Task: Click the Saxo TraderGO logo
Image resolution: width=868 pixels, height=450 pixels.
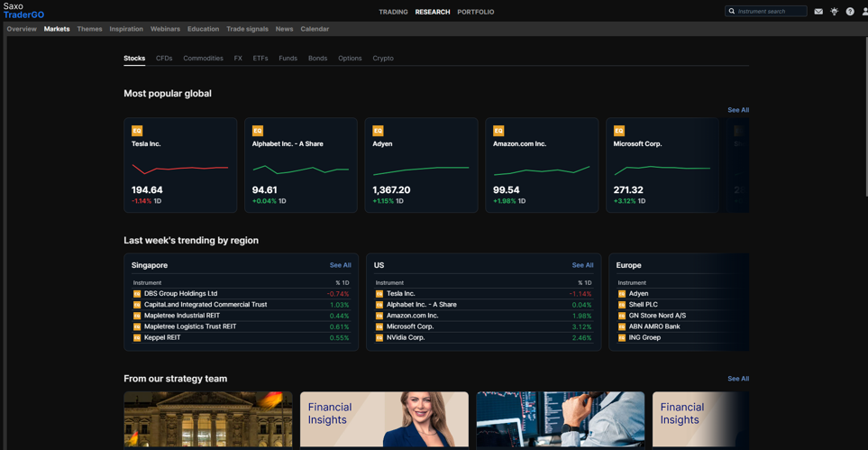Action: (23, 11)
